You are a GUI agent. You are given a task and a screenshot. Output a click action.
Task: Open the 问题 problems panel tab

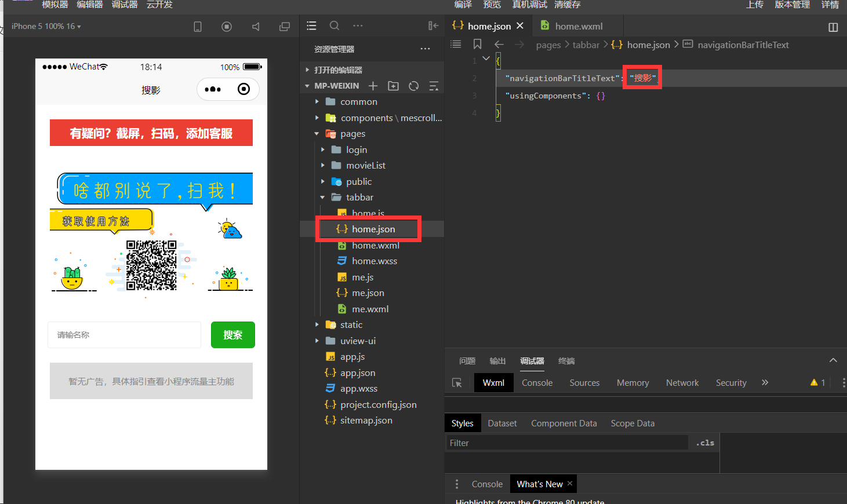click(x=467, y=361)
